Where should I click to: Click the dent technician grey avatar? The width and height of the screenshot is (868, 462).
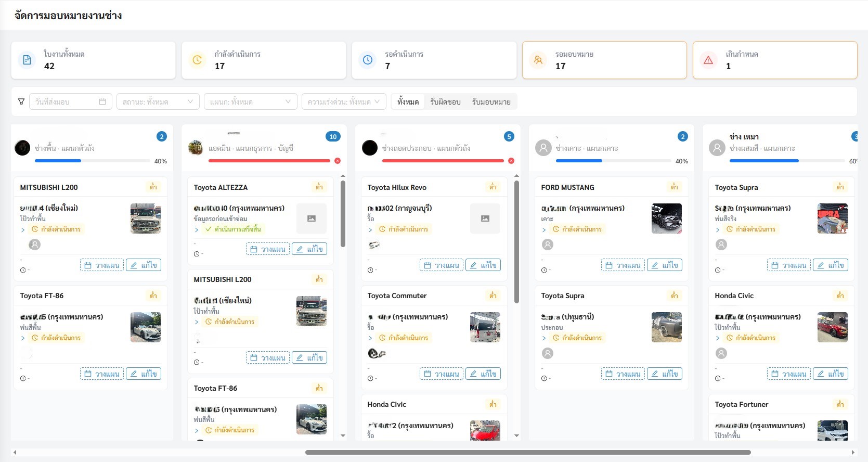tap(543, 148)
